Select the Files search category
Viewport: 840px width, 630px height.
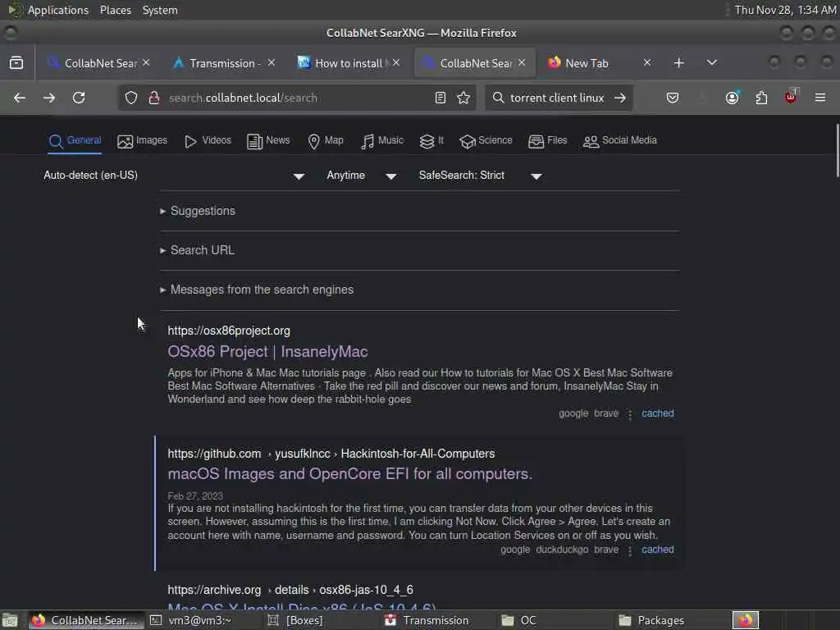pos(547,140)
